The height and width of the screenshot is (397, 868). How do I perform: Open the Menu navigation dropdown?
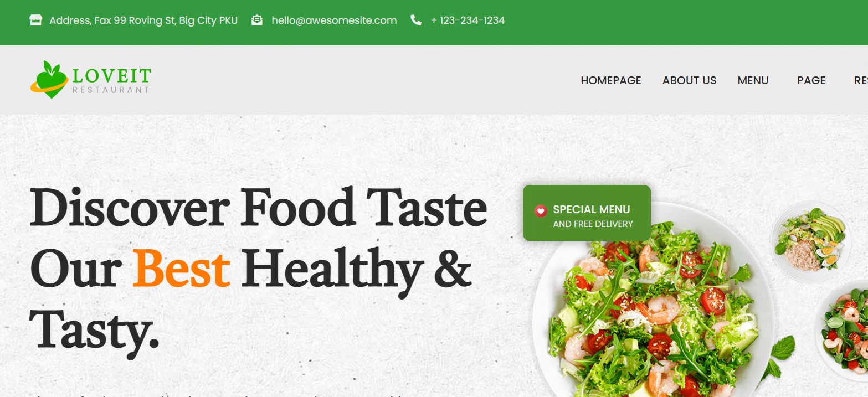(753, 80)
